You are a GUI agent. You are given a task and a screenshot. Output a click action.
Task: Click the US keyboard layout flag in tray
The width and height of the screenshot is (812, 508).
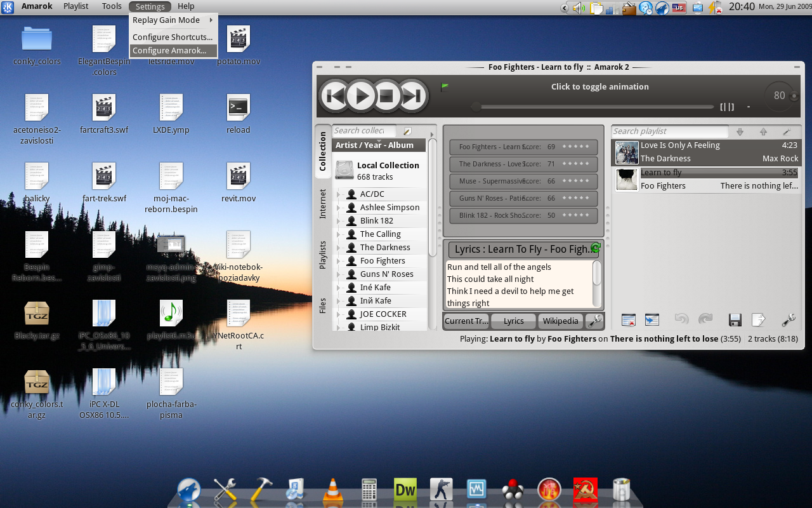(x=679, y=8)
